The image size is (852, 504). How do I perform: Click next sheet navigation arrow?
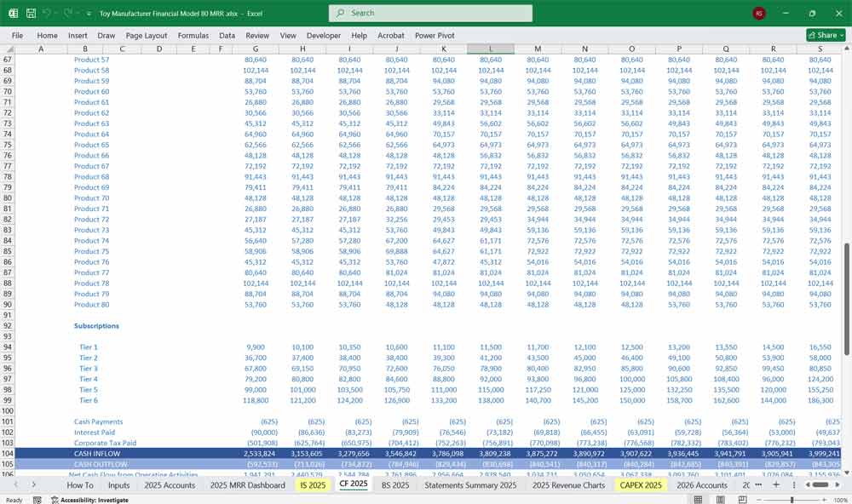click(x=34, y=484)
